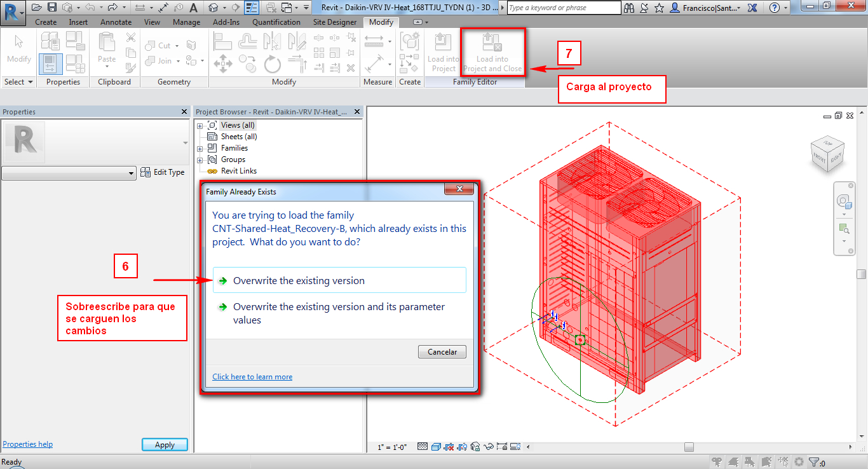Open the Click here to learn more link
Viewport: 868px width, 469px height.
252,376
